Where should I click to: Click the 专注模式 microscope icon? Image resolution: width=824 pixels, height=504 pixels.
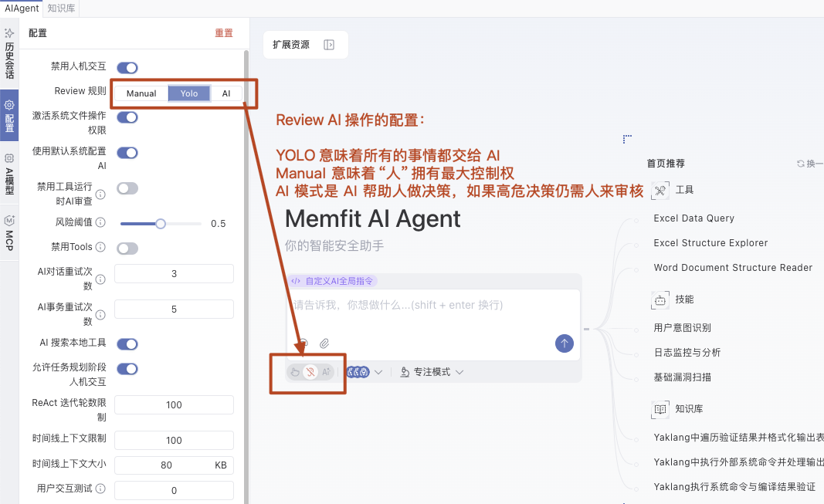point(405,372)
